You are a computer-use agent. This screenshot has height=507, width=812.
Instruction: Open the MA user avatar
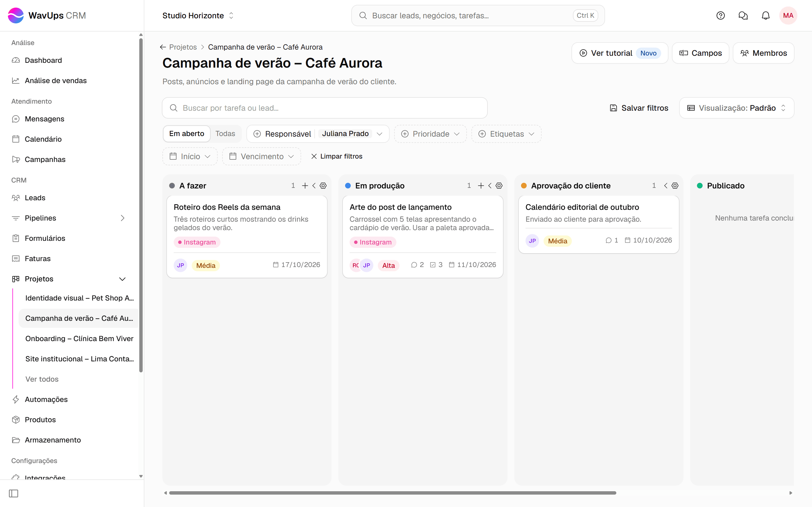788,15
